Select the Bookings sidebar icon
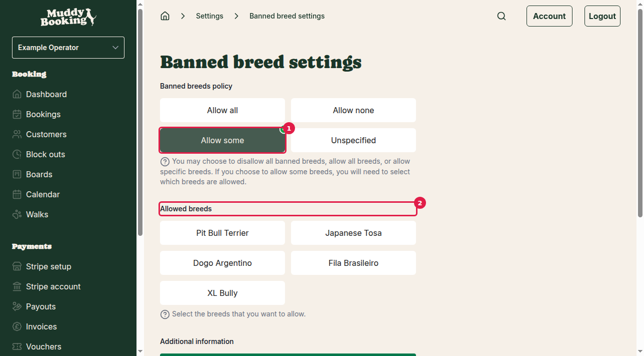 click(x=16, y=114)
